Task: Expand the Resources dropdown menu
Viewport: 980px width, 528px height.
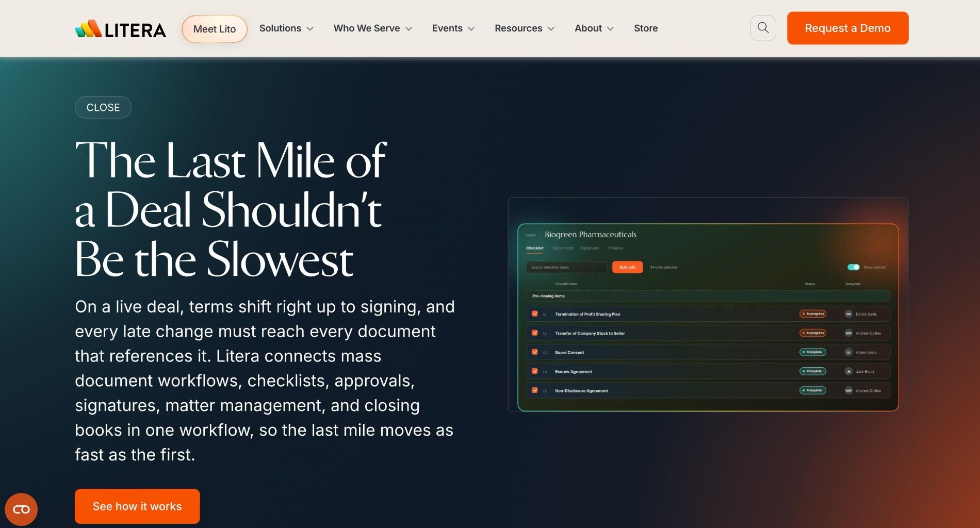Action: (x=525, y=28)
